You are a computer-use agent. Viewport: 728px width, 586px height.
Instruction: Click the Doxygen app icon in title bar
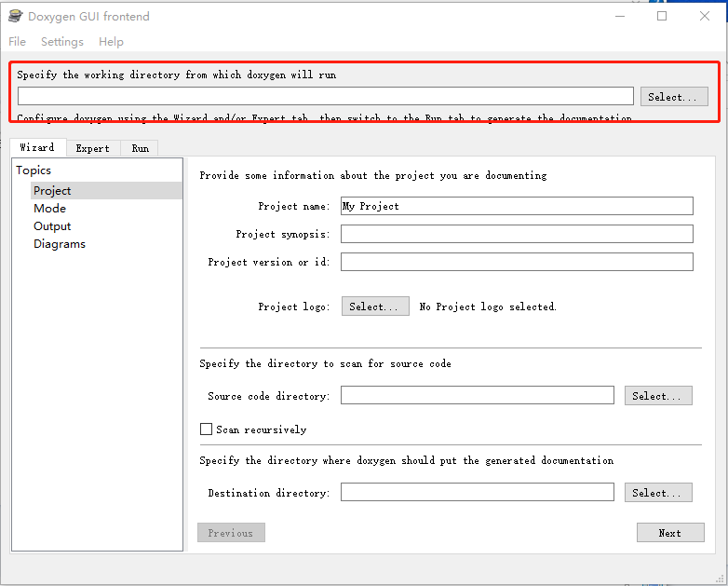(15, 16)
